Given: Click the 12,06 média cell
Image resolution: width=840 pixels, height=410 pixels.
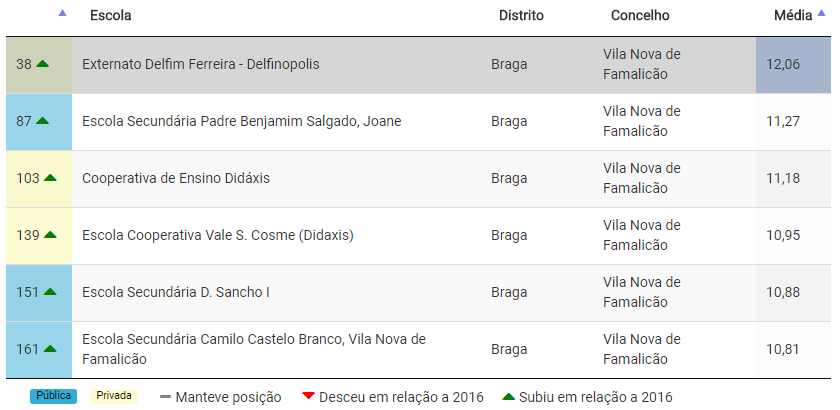Looking at the screenshot, I should [x=783, y=64].
